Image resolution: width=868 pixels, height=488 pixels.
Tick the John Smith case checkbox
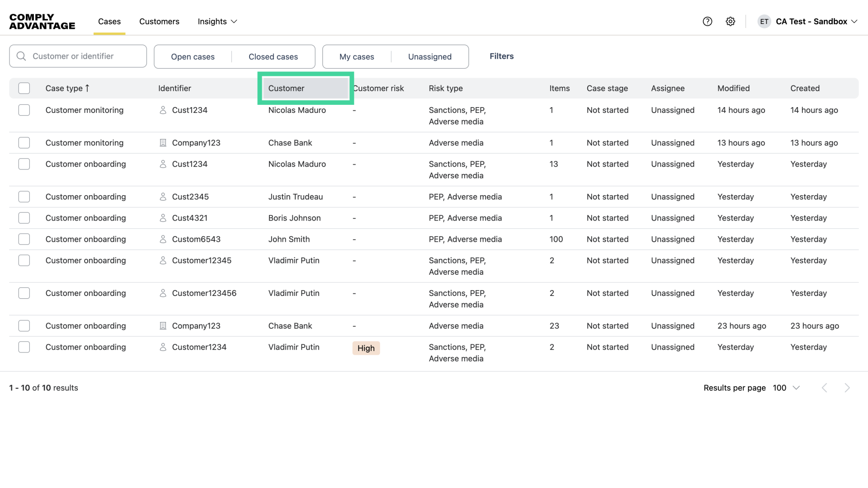24,239
